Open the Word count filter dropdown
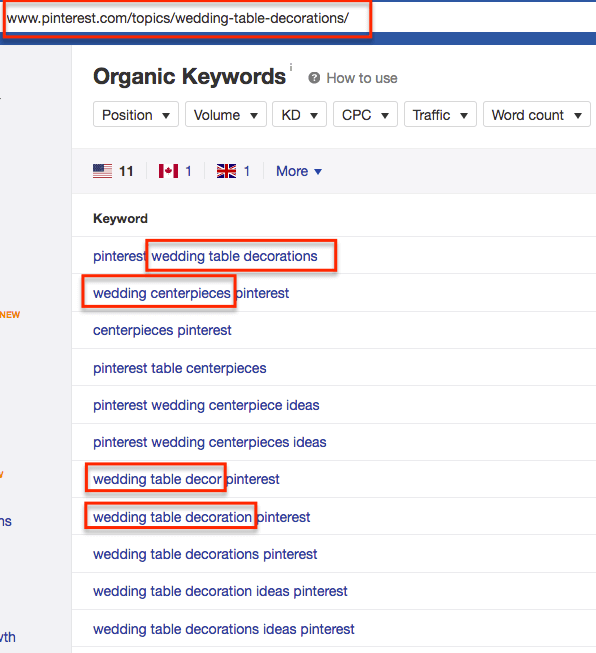Viewport: 596px width, 653px height. pos(536,115)
